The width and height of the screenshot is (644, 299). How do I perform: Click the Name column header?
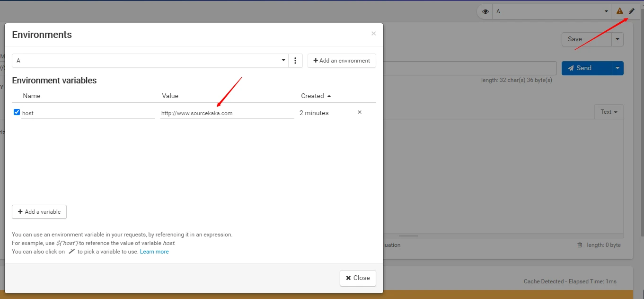(32, 96)
